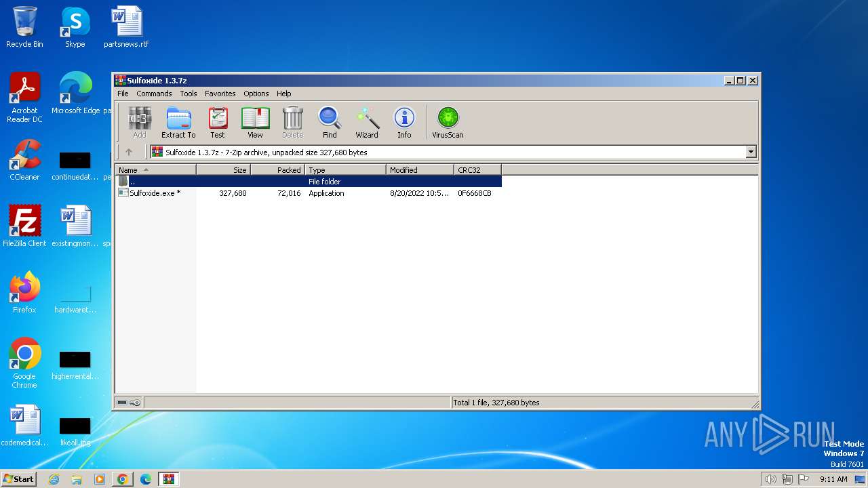Open the Options menu
Viewport: 868px width, 488px height.
[x=256, y=94]
